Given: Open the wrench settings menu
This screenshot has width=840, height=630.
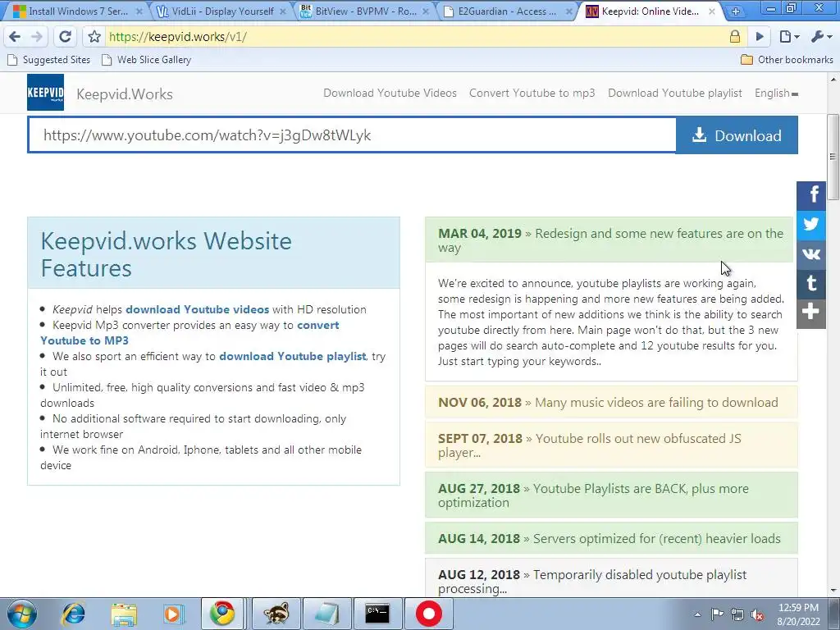Looking at the screenshot, I should pyautogui.click(x=820, y=36).
